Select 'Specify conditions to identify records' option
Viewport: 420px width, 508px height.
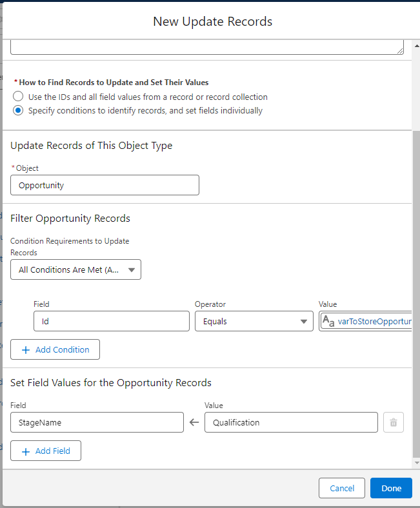click(x=18, y=110)
